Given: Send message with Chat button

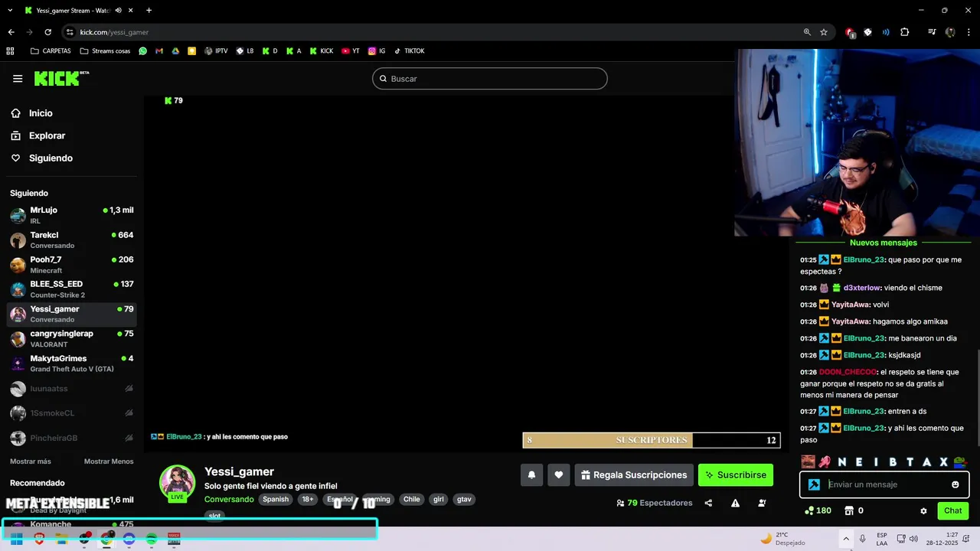Looking at the screenshot, I should (x=953, y=510).
